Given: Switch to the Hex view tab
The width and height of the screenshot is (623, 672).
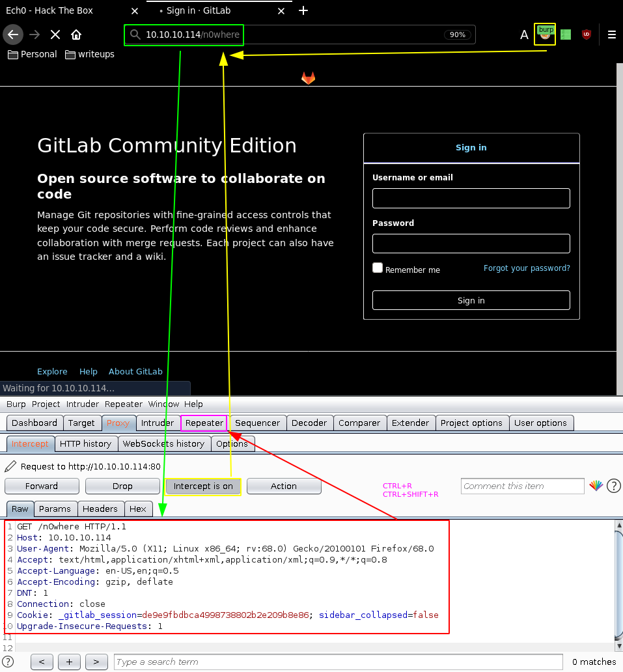Looking at the screenshot, I should 138,509.
